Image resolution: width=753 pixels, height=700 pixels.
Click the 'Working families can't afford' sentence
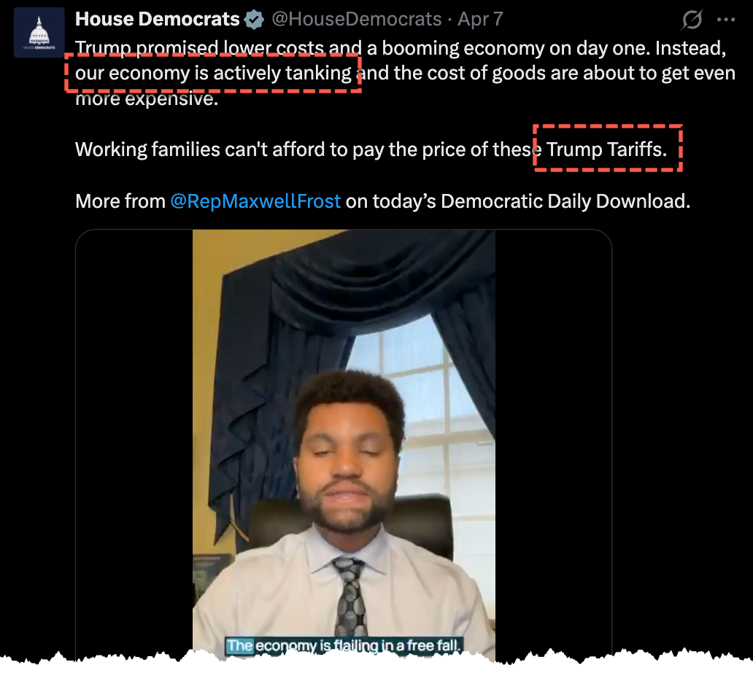point(371,149)
